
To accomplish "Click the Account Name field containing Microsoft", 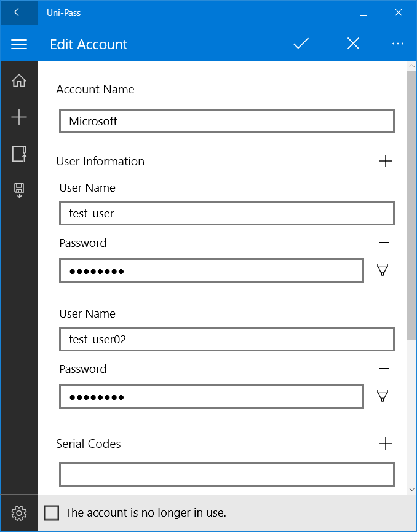I will 226,121.
